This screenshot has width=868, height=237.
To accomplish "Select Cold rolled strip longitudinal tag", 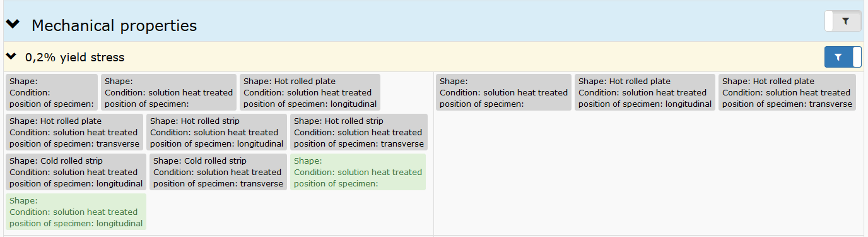I will coord(76,172).
